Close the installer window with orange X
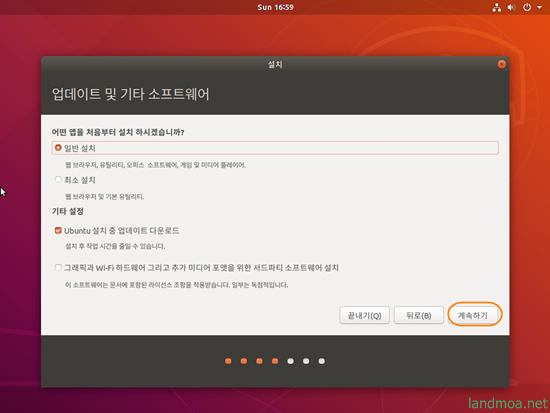This screenshot has width=550, height=413. point(502,64)
